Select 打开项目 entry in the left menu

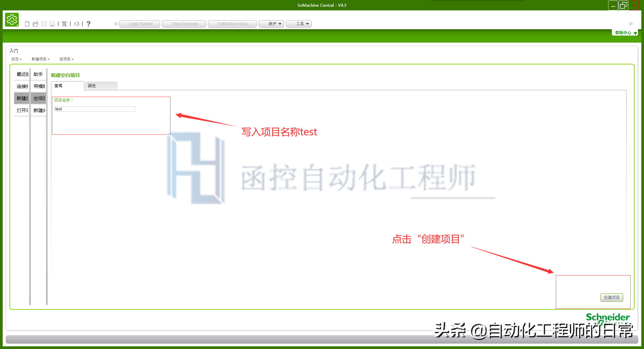click(x=22, y=110)
